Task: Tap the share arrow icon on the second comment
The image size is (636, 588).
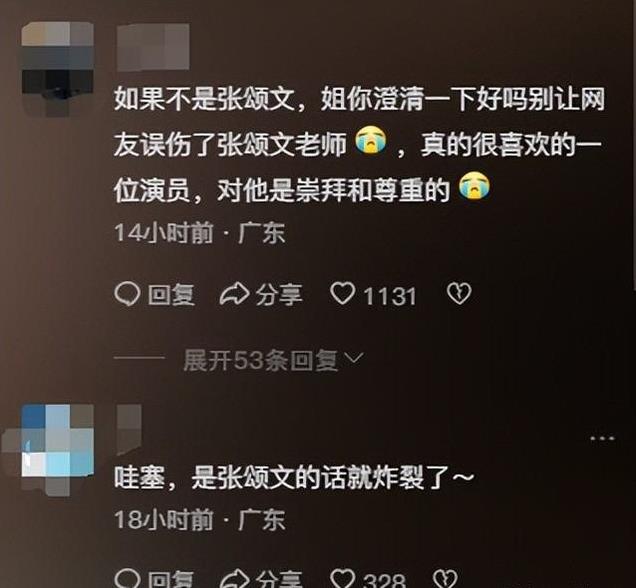Action: (x=234, y=579)
